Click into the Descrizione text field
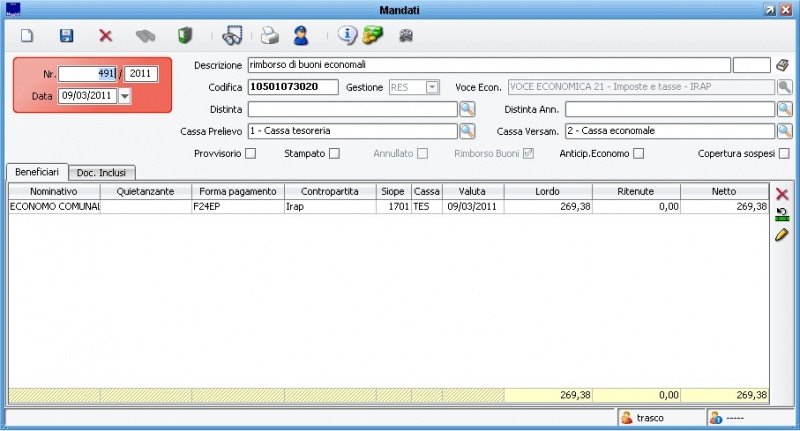This screenshot has height=431, width=800. pos(488,65)
